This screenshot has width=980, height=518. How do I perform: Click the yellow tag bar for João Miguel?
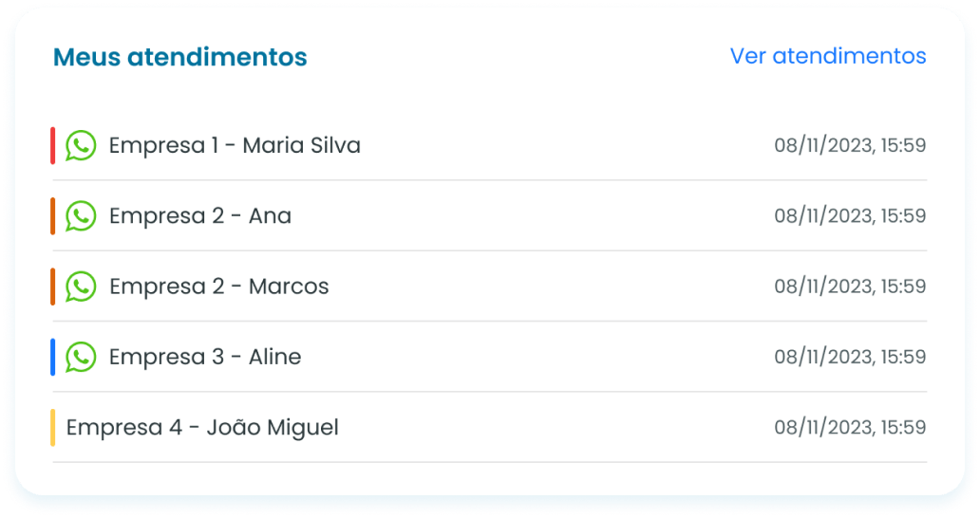point(53,428)
